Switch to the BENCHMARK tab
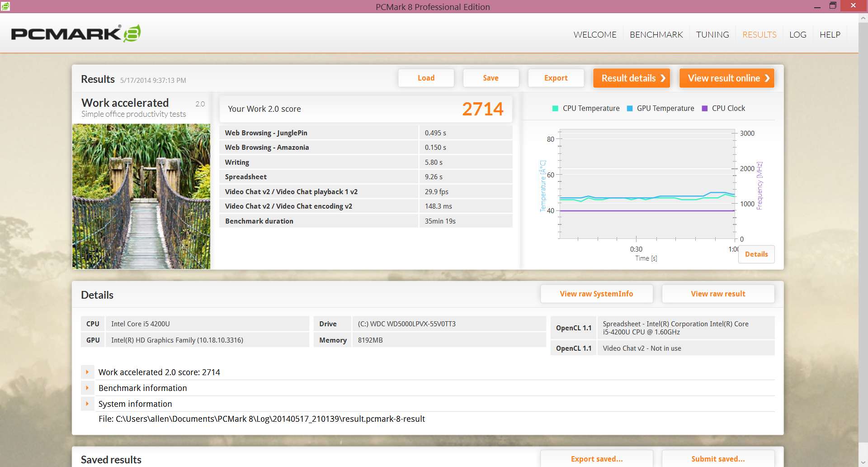 pos(656,34)
